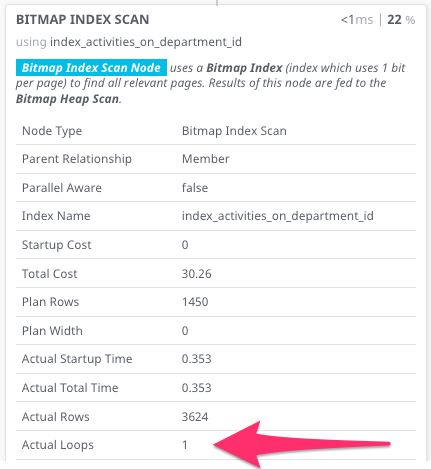Image resolution: width=431 pixels, height=469 pixels.
Task: Click the Total Cost value 30.26
Action: pyautogui.click(x=196, y=274)
